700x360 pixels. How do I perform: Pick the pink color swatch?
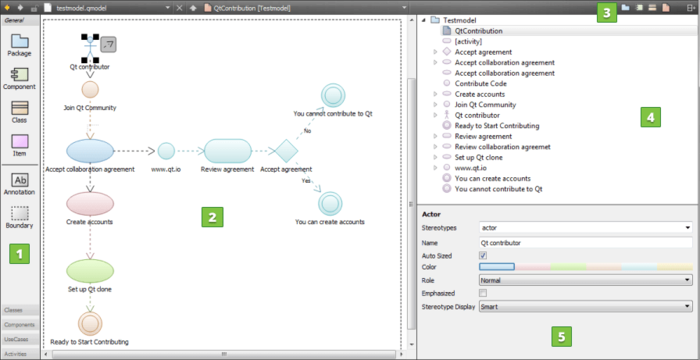click(533, 267)
